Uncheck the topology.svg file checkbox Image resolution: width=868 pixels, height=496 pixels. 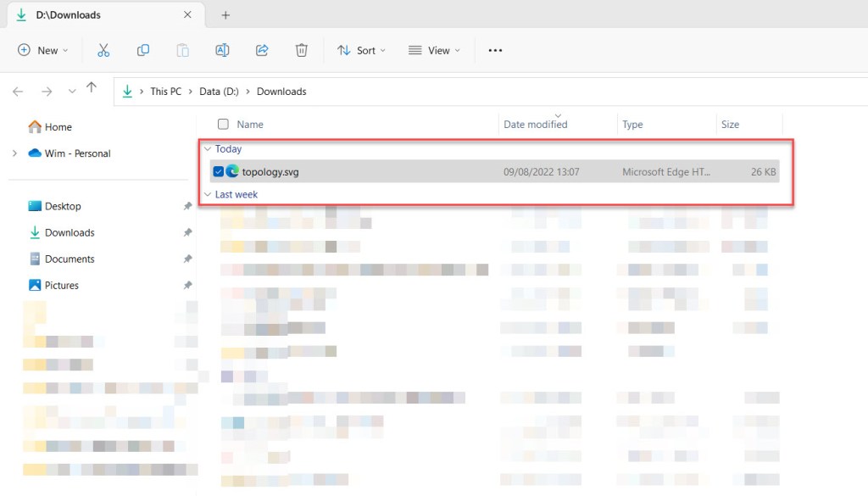click(219, 171)
